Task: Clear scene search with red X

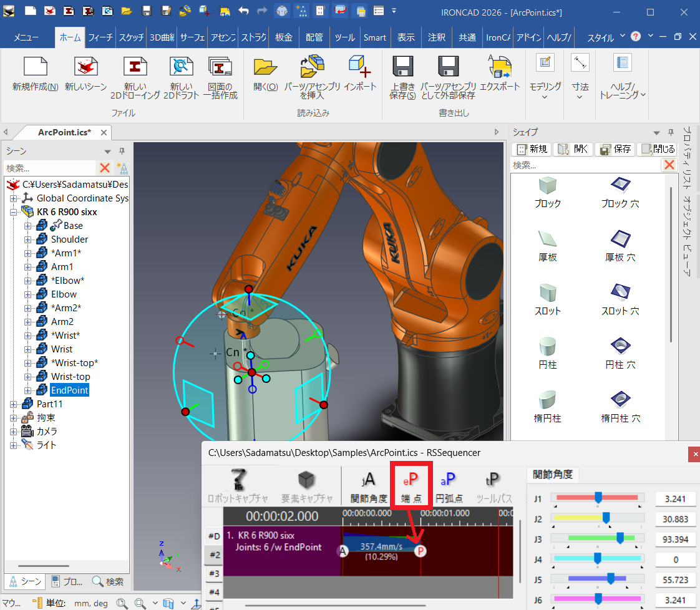Action: [105, 168]
